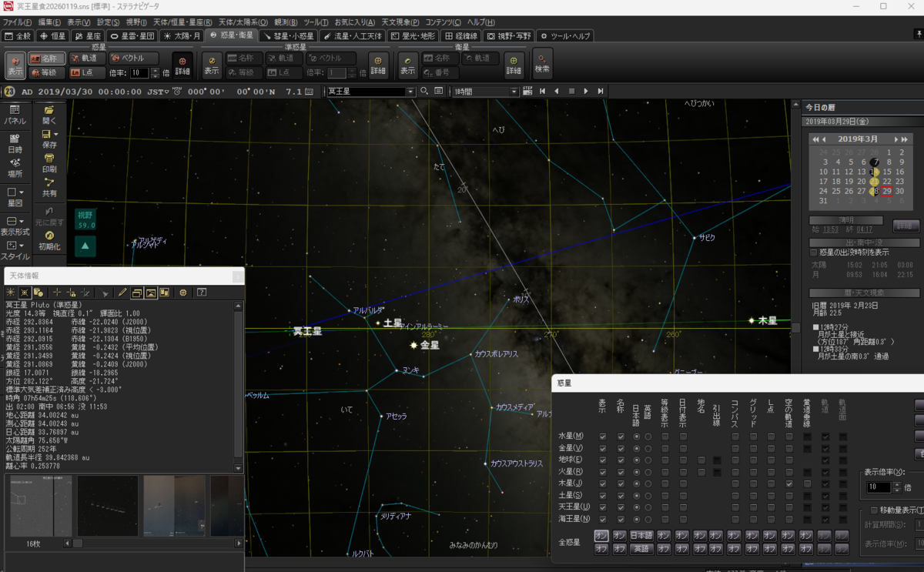Uncheck 名称 checkbox for 金星(V)

(x=621, y=448)
